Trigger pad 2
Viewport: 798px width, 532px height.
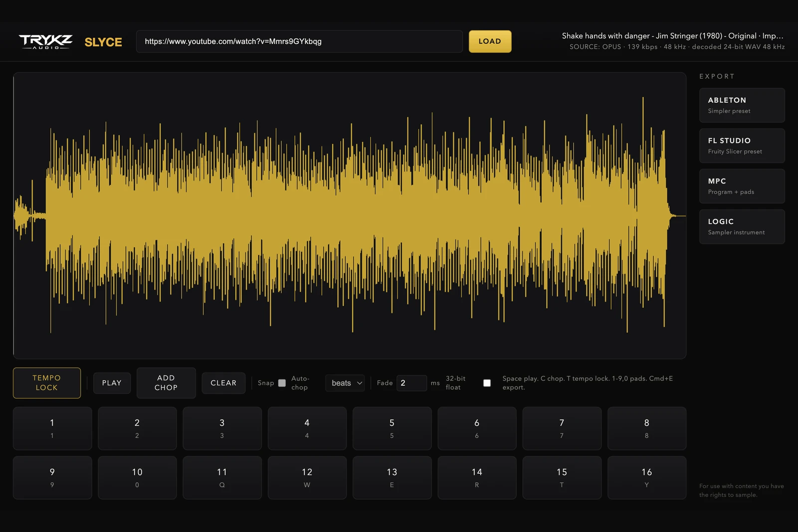137,428
